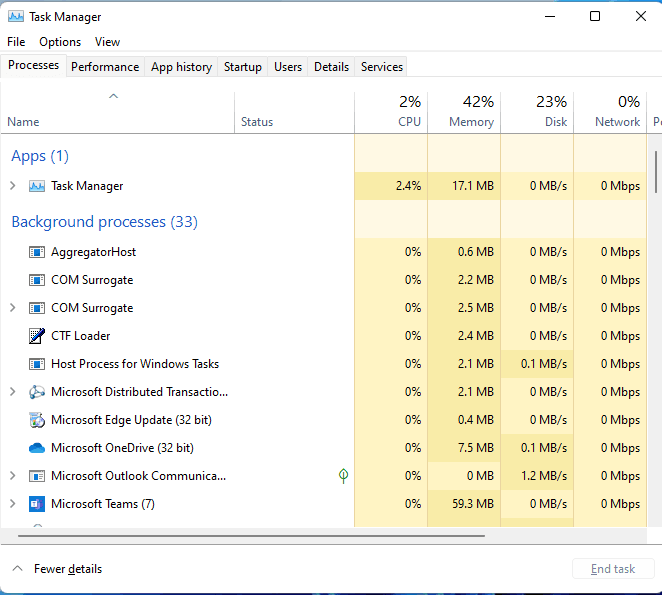Viewport: 662px width, 595px height.
Task: Click the vertical scrollbar thumb
Action: (656, 172)
